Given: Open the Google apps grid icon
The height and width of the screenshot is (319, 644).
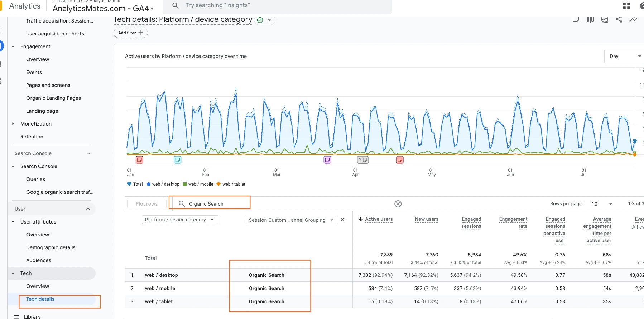Looking at the screenshot, I should tap(626, 6).
